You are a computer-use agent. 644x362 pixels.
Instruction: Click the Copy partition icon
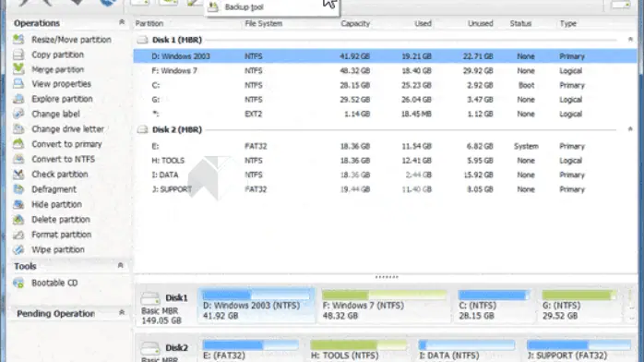[x=18, y=54]
